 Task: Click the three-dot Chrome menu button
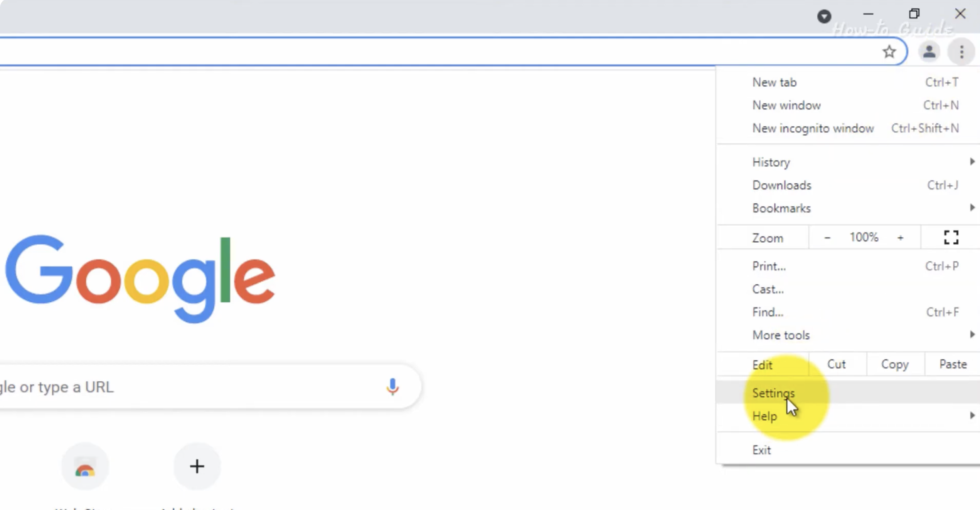coord(961,52)
